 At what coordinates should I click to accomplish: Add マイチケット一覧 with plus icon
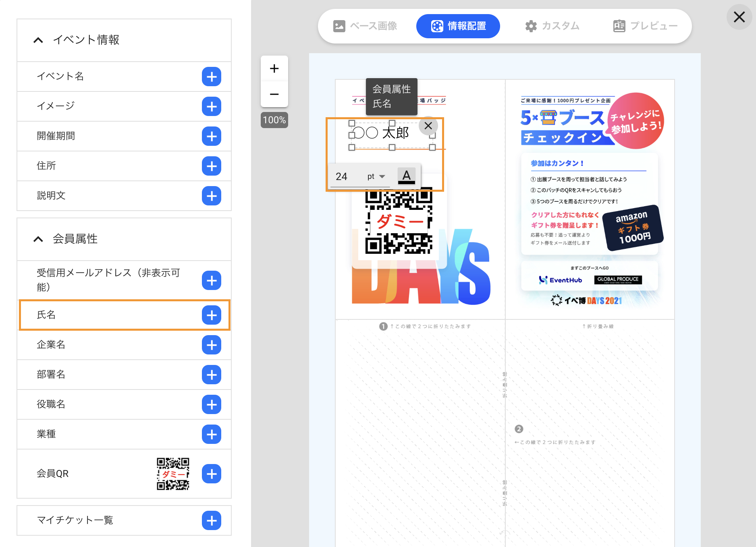coord(212,520)
